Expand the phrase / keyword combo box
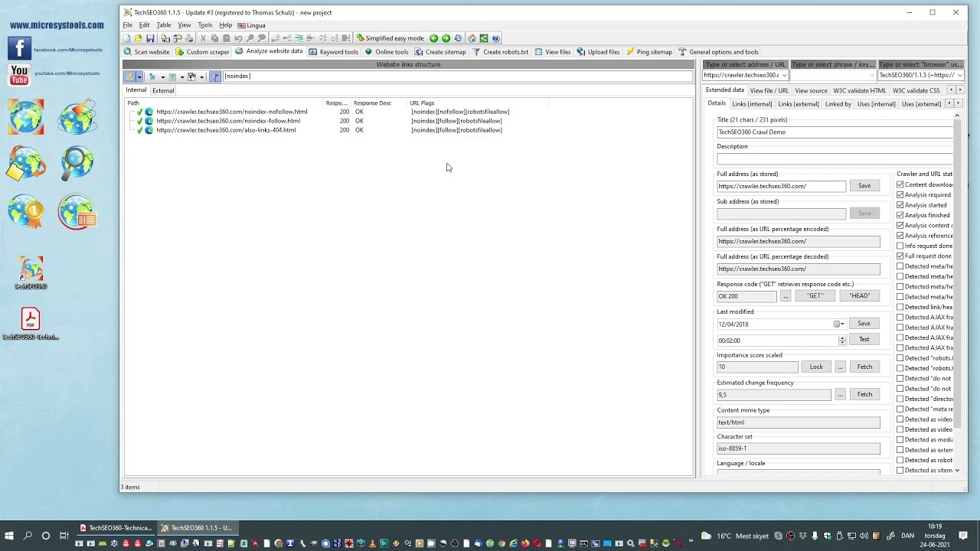This screenshot has width=980, height=551. 871,75
